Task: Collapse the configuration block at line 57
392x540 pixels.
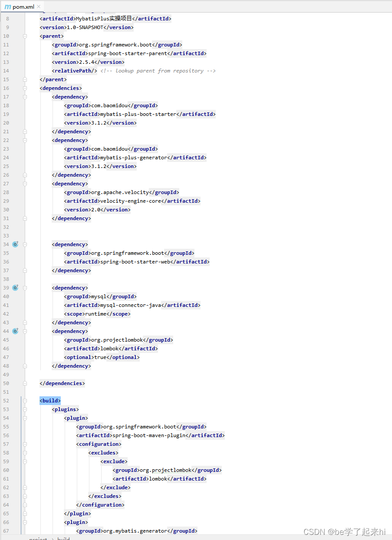Action: [x=25, y=444]
